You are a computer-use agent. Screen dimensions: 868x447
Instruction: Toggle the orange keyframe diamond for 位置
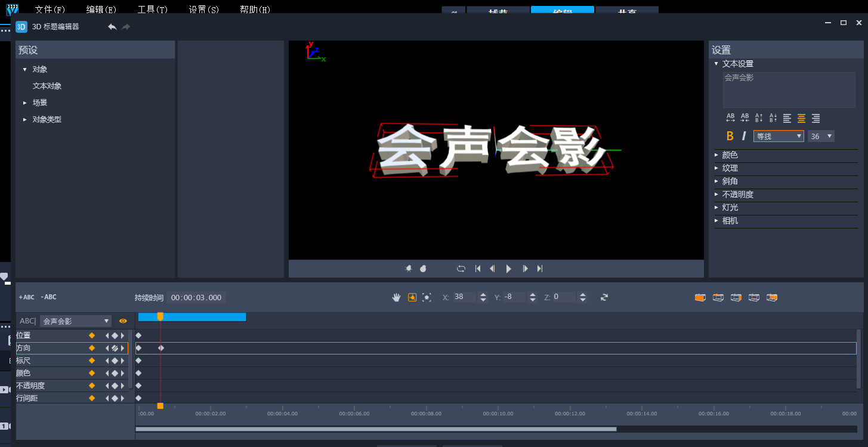pyautogui.click(x=92, y=335)
